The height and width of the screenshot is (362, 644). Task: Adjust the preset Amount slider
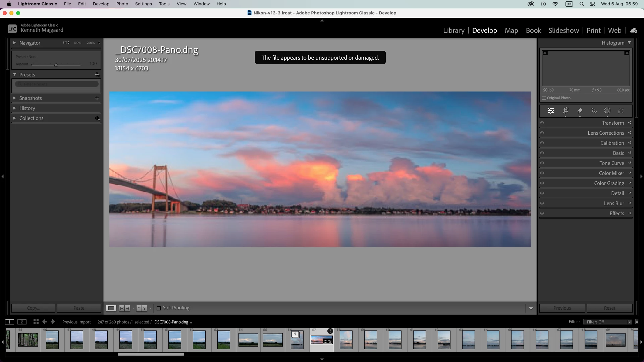tap(56, 65)
